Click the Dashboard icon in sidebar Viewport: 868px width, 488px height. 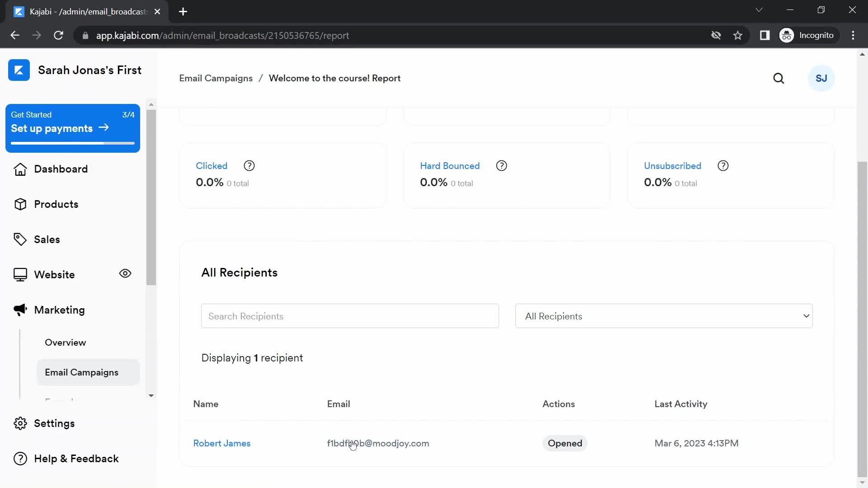20,169
